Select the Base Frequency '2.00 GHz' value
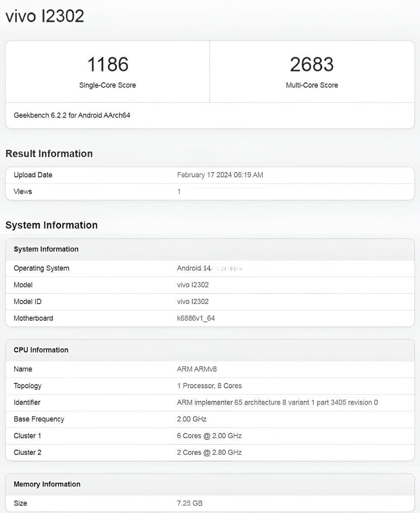The height and width of the screenshot is (513, 420). coord(192,419)
